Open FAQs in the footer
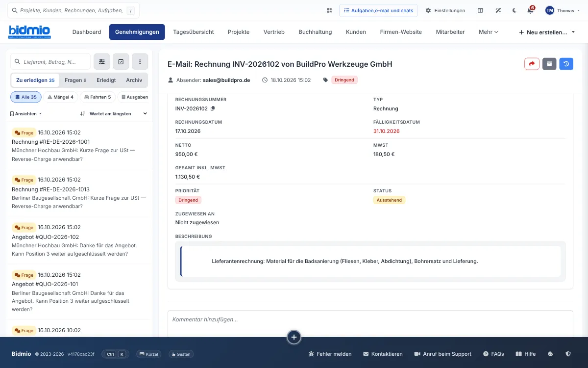The width and height of the screenshot is (588, 368). 493,354
